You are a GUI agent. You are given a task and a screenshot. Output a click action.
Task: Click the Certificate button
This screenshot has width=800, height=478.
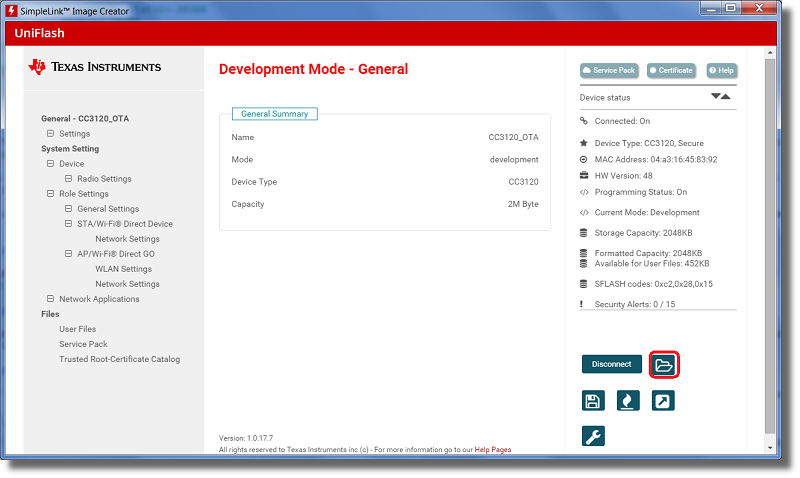[671, 71]
